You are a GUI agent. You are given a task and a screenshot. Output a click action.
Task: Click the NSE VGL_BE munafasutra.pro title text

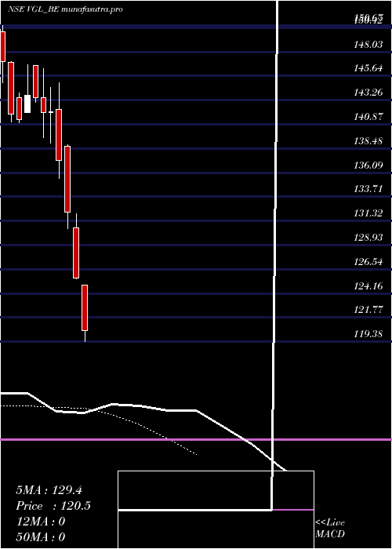(x=65, y=9)
